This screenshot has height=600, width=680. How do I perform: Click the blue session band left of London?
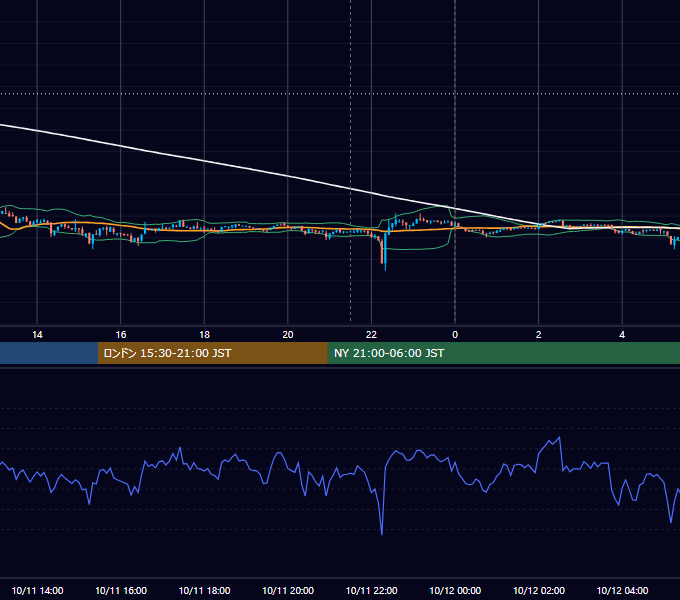pos(49,353)
